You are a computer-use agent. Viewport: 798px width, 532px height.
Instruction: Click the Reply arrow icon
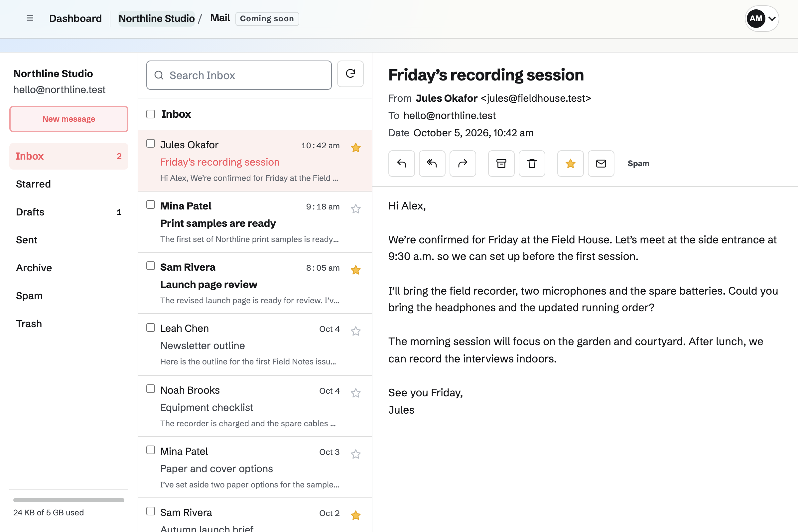click(401, 164)
